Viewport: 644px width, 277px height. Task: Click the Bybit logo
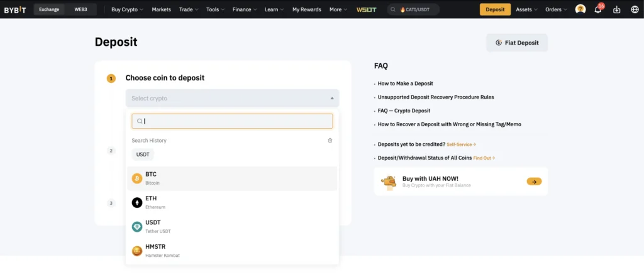[15, 9]
